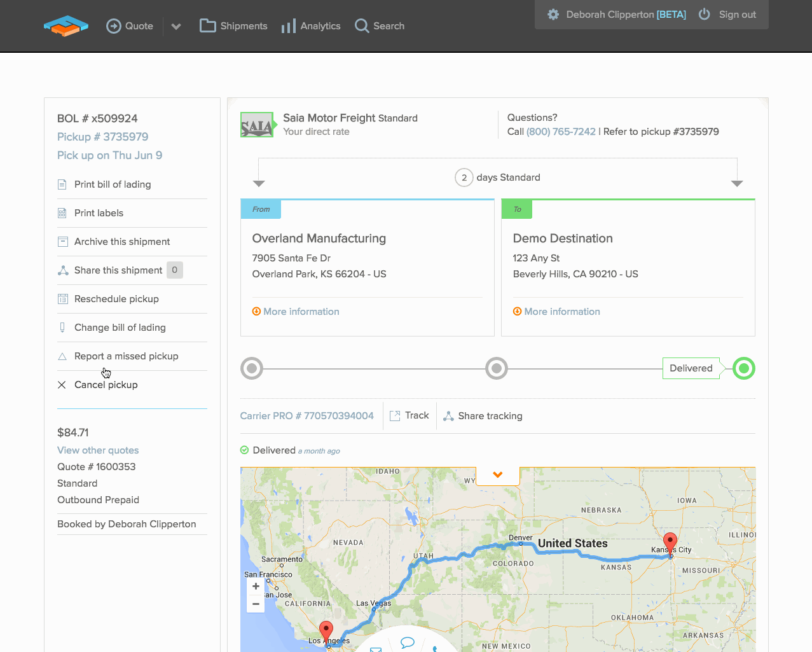812x652 pixels.
Task: Open the Carrier PRO # 770570394004 link
Action: click(x=307, y=416)
